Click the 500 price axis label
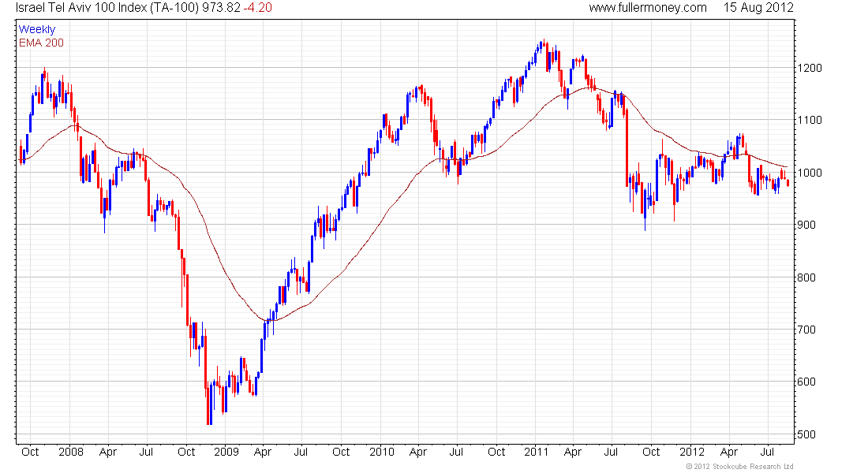Screen dimensions: 868x473 tap(806, 434)
